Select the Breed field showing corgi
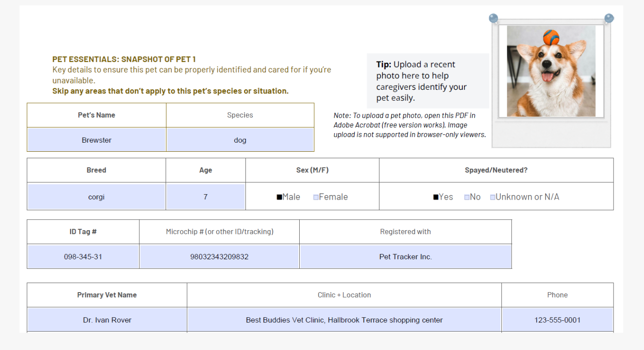 (97, 197)
